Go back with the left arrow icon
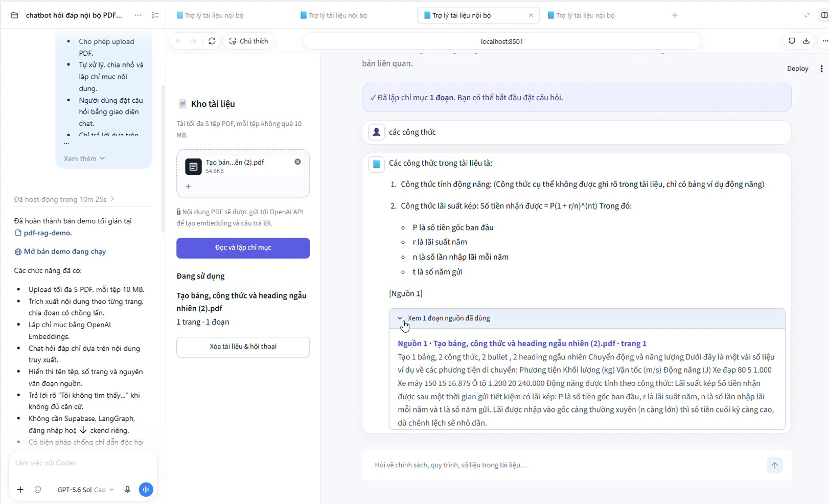Screen dimensions: 829x504 tap(178, 41)
